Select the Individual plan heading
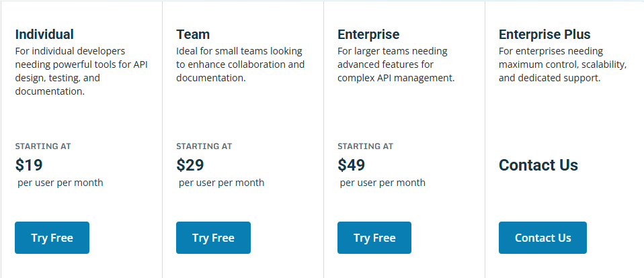 point(44,34)
